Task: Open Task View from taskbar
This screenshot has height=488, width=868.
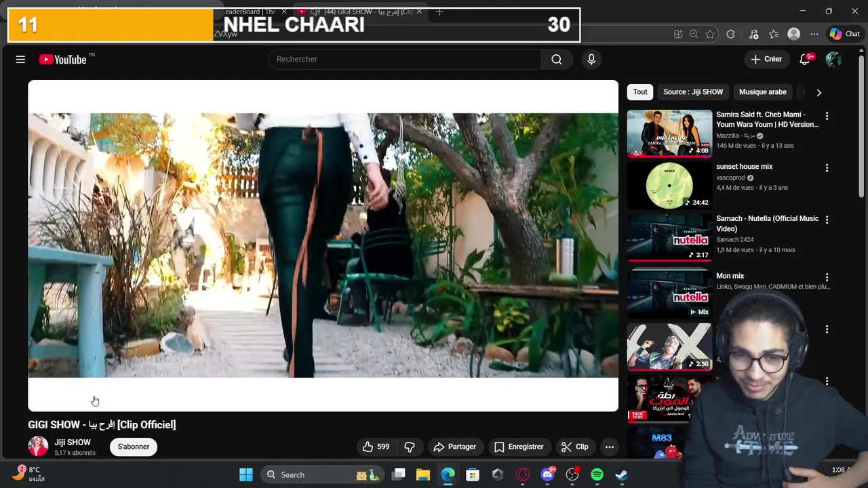Action: click(399, 475)
